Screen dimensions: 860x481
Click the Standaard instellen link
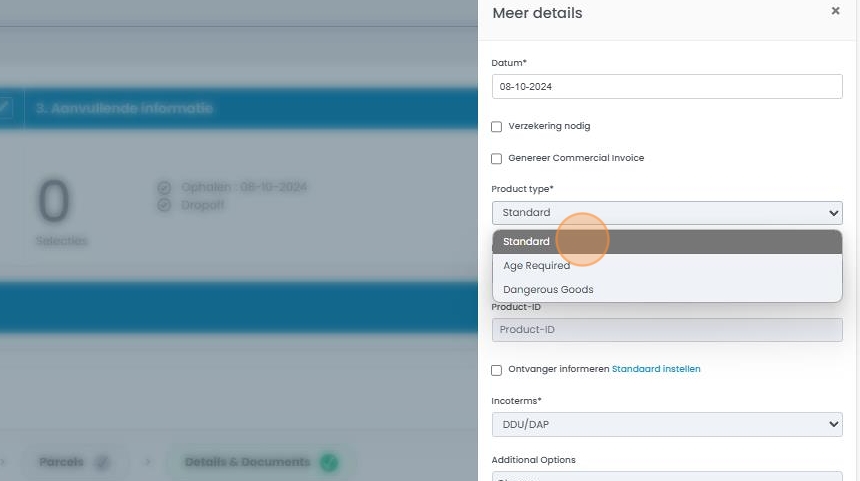(x=656, y=369)
